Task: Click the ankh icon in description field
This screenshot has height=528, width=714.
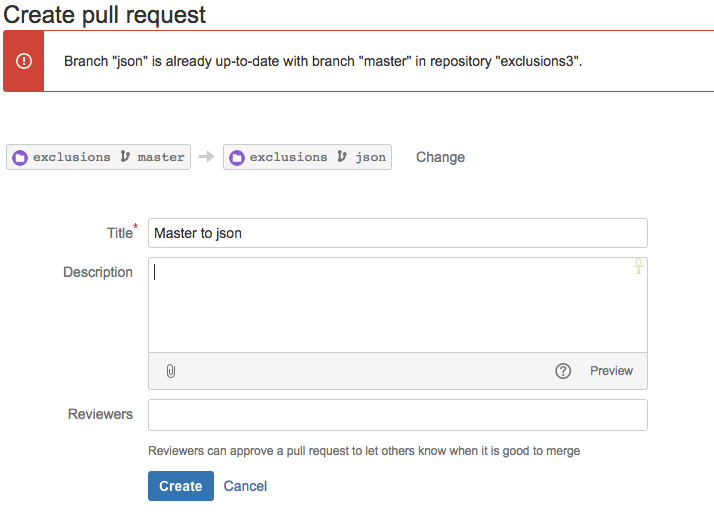Action: [x=638, y=266]
